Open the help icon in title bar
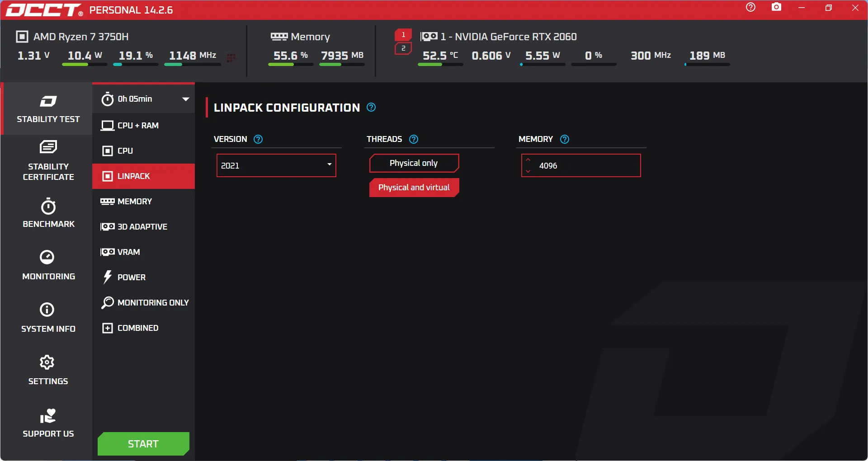 pyautogui.click(x=750, y=7)
